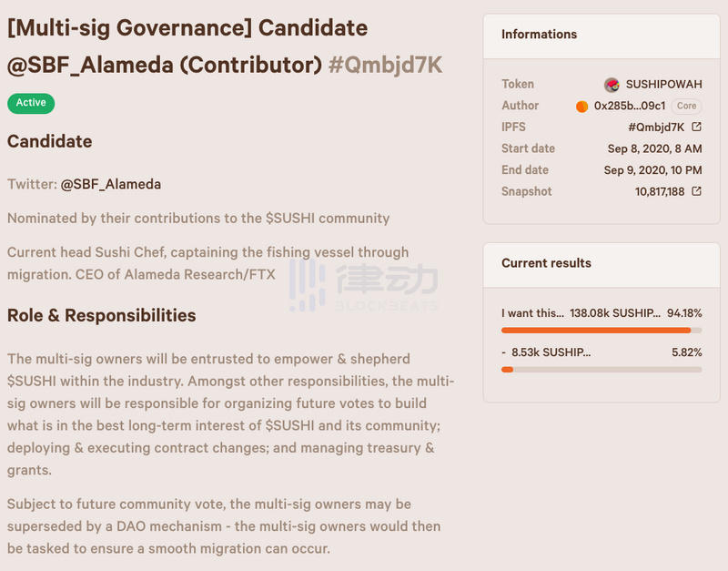Click the SUSHIPOWAH token logo icon
The height and width of the screenshot is (571, 728).
tap(612, 85)
